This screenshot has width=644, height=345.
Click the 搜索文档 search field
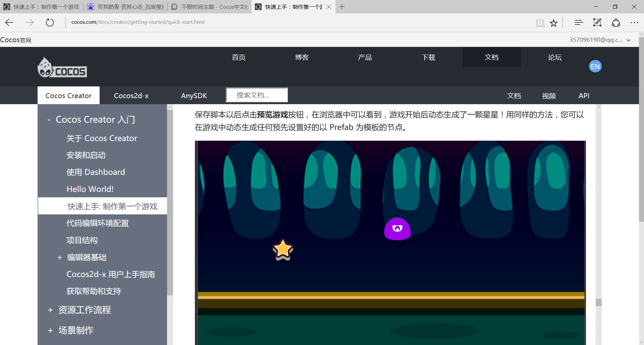257,95
